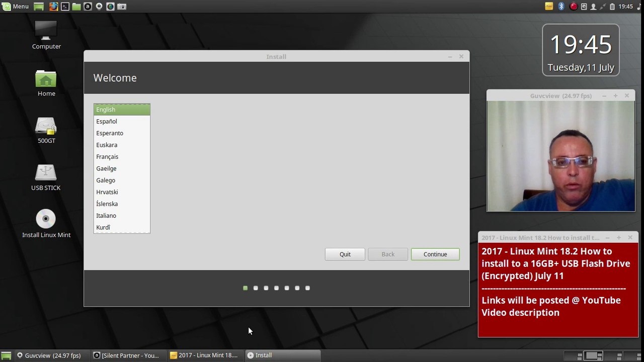This screenshot has height=362, width=644.
Task: Click the first green progress dot
Action: (x=246, y=288)
